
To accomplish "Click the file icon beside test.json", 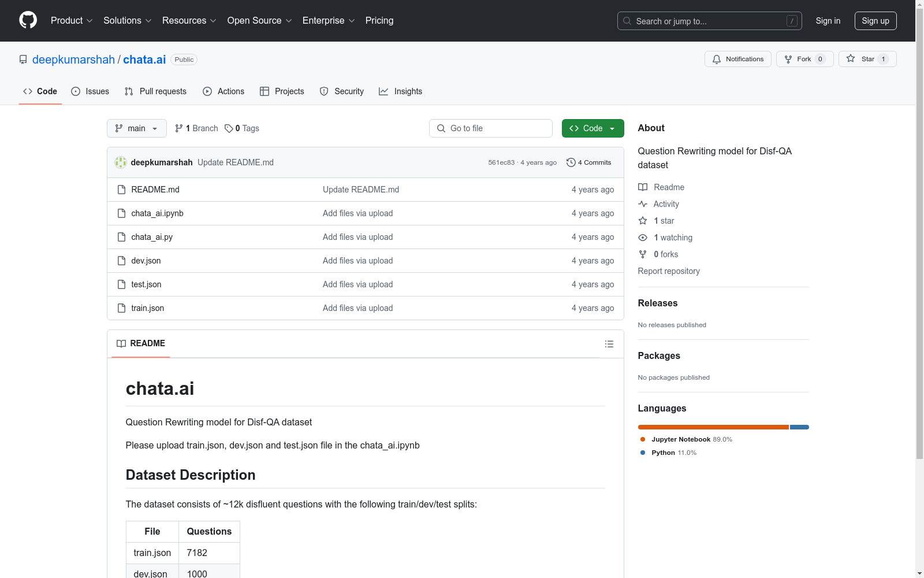I will pyautogui.click(x=121, y=284).
